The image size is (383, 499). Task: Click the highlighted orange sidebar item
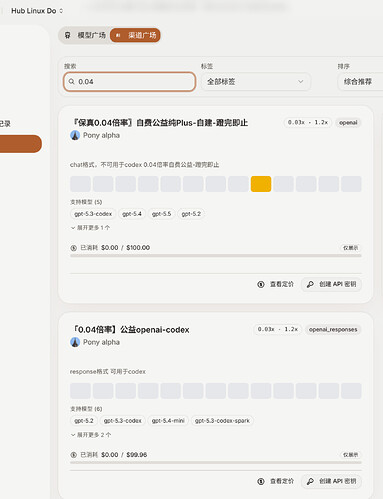point(21,144)
